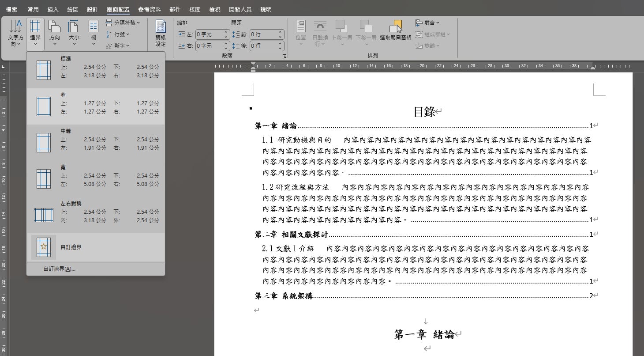Switch to the 常用 home tab

pyautogui.click(x=33, y=9)
